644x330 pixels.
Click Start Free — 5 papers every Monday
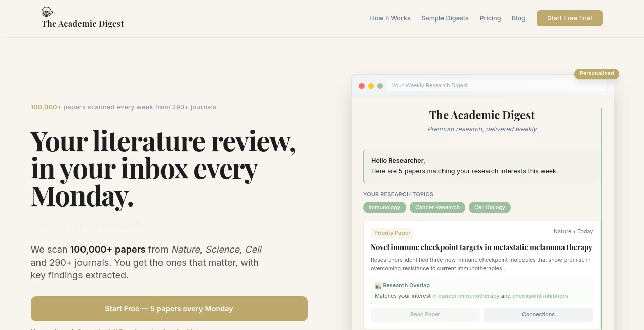pyautogui.click(x=169, y=309)
